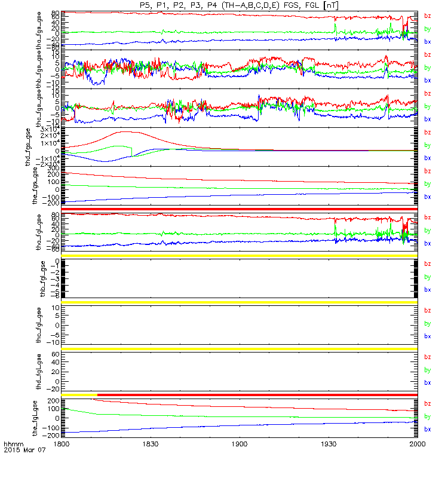Select the hhmm axis unit label
448x478 pixels.
(x=13, y=444)
